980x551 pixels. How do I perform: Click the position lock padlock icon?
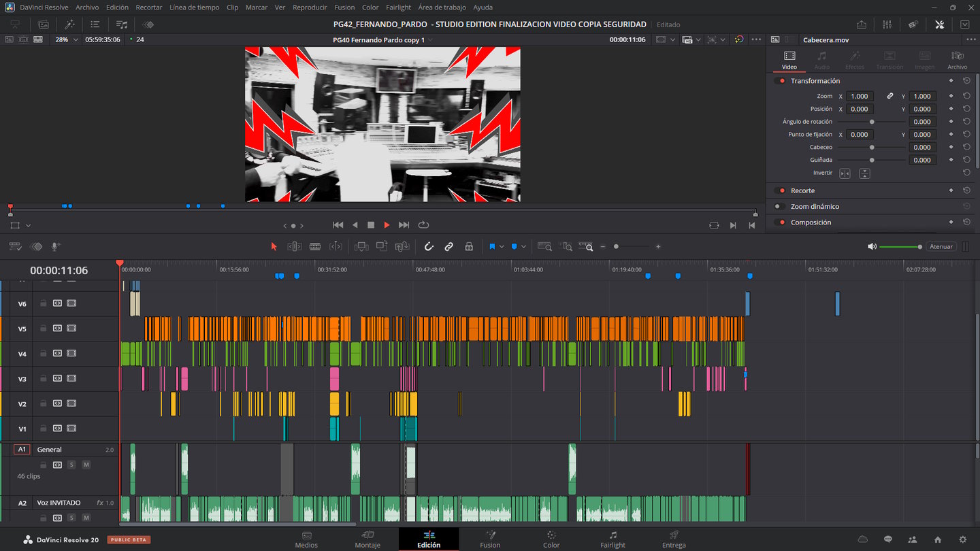[x=469, y=247]
